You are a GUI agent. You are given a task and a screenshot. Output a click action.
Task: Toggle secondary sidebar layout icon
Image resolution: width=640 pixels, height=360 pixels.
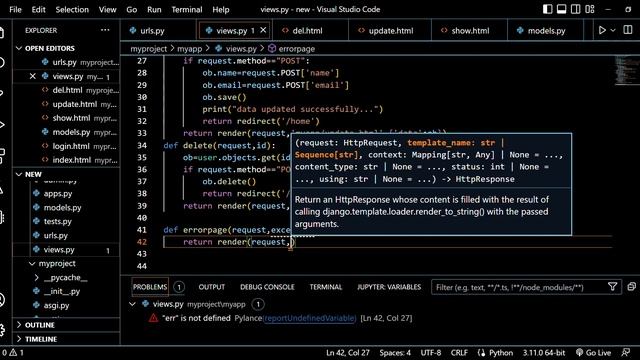click(x=576, y=9)
